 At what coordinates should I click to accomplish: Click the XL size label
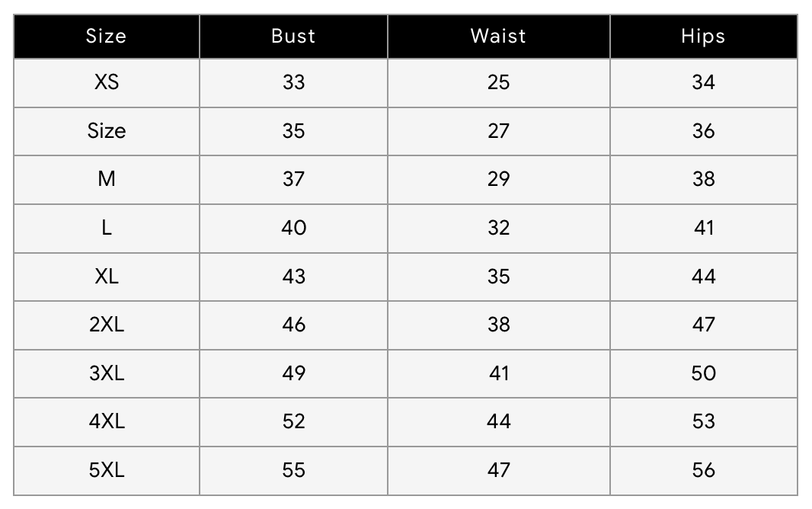(x=107, y=277)
